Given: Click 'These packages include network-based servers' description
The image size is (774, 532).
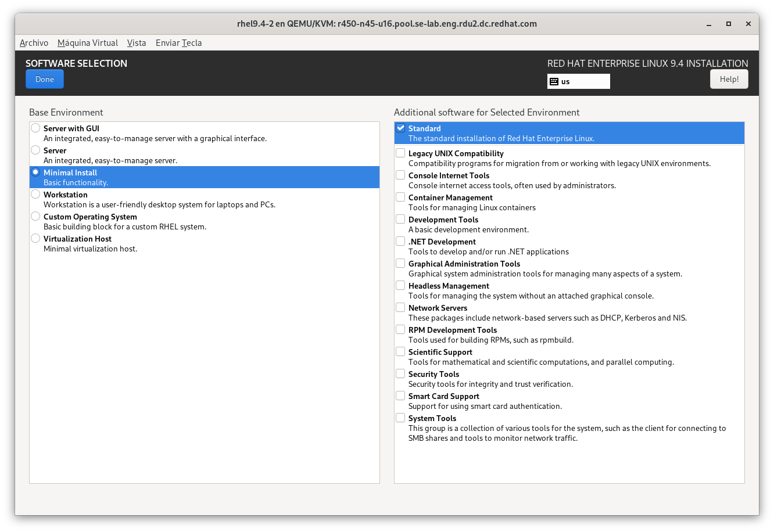Looking at the screenshot, I should tap(548, 318).
